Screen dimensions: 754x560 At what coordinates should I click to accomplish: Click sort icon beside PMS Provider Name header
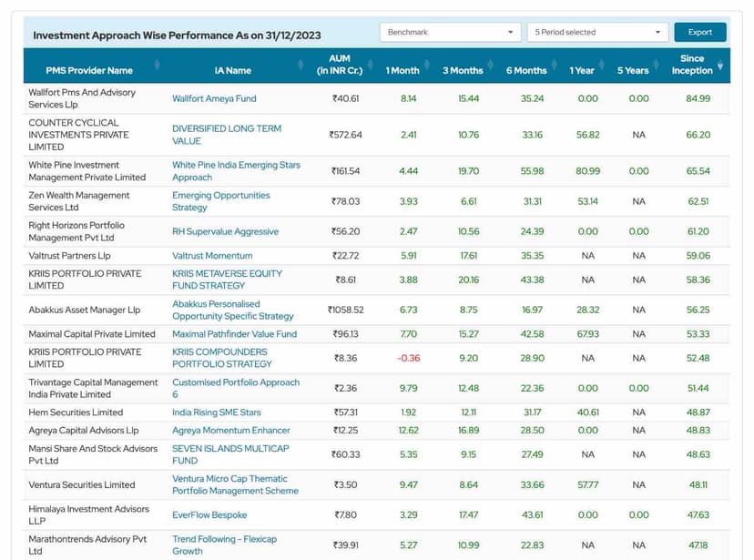point(158,65)
